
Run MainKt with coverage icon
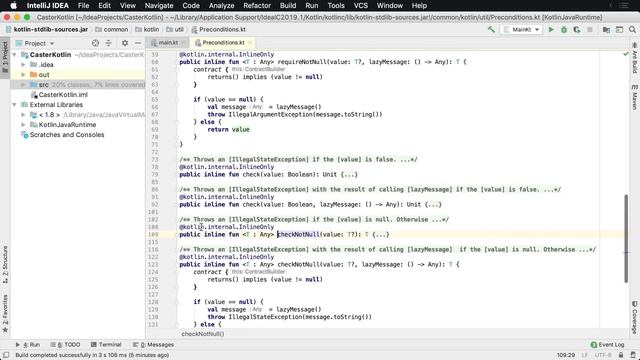coord(577,29)
